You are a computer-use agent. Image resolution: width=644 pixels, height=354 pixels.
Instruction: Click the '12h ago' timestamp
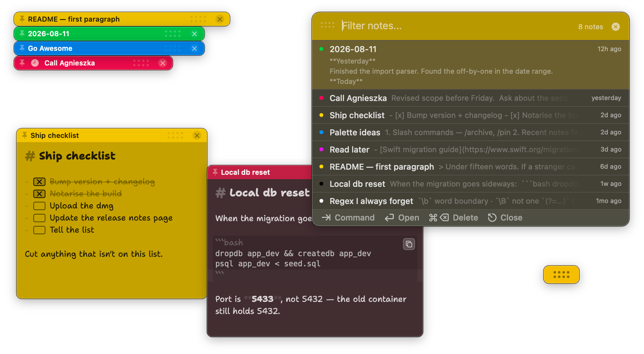[609, 49]
